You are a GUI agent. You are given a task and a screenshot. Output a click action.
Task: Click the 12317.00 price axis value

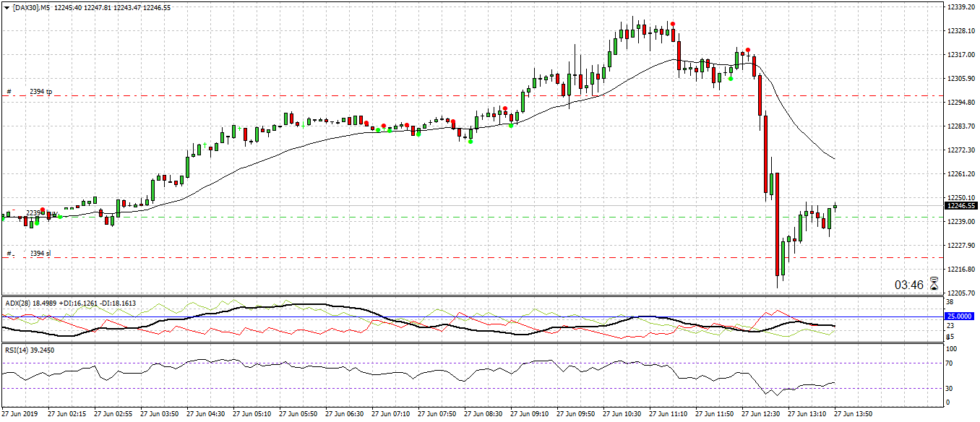coord(960,55)
